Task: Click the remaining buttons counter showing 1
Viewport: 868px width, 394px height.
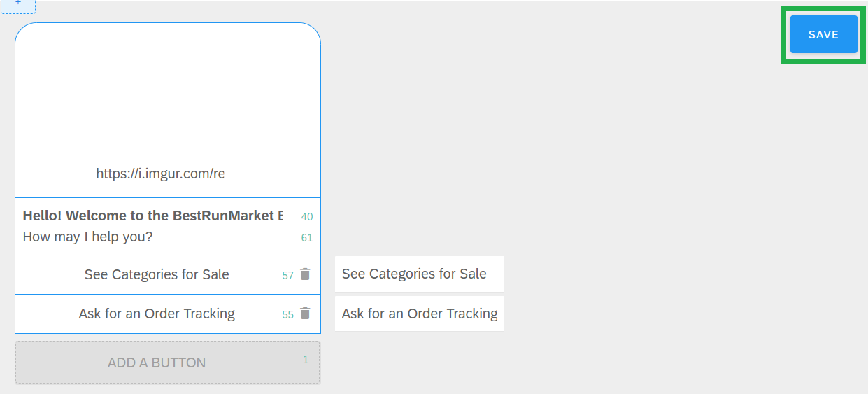Action: click(x=306, y=360)
